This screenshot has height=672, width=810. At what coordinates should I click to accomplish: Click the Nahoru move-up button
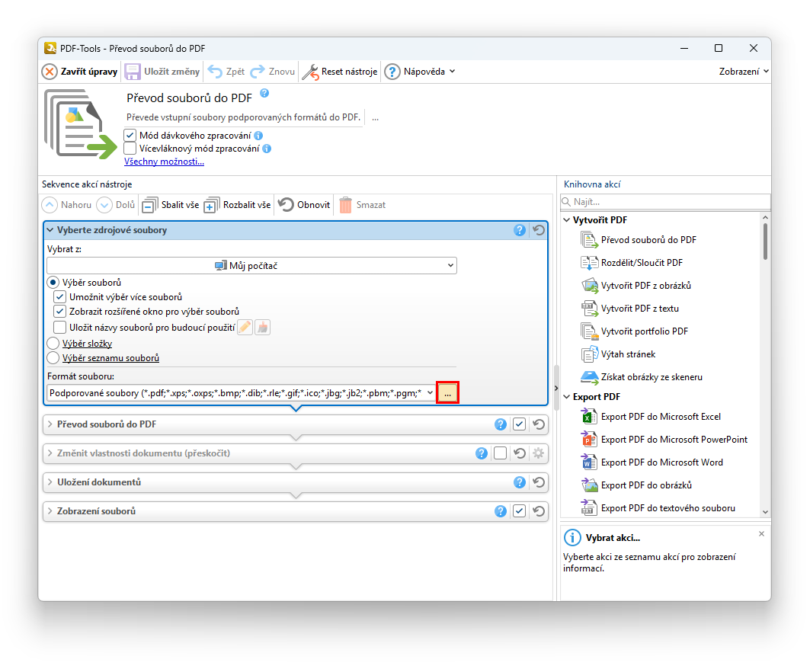click(x=66, y=205)
